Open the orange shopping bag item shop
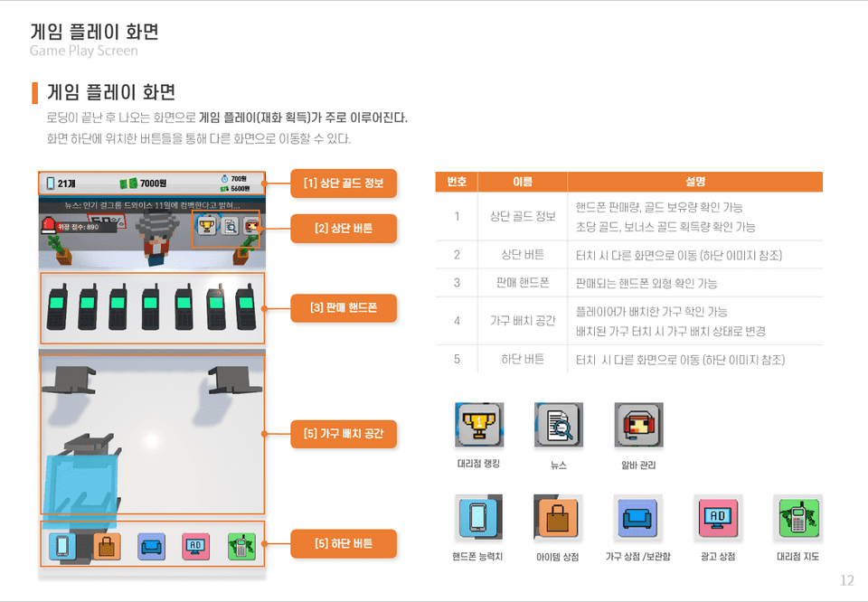The width and height of the screenshot is (868, 602). [x=107, y=546]
